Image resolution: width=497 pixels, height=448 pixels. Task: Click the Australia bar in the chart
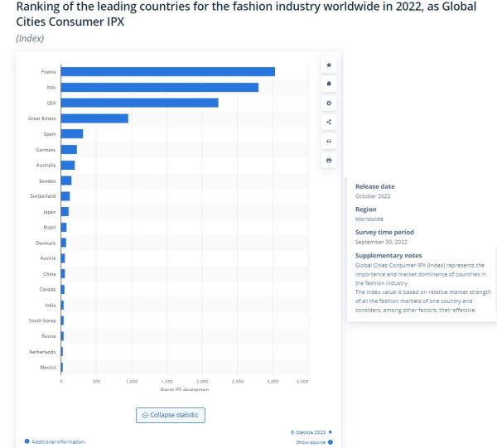click(68, 165)
